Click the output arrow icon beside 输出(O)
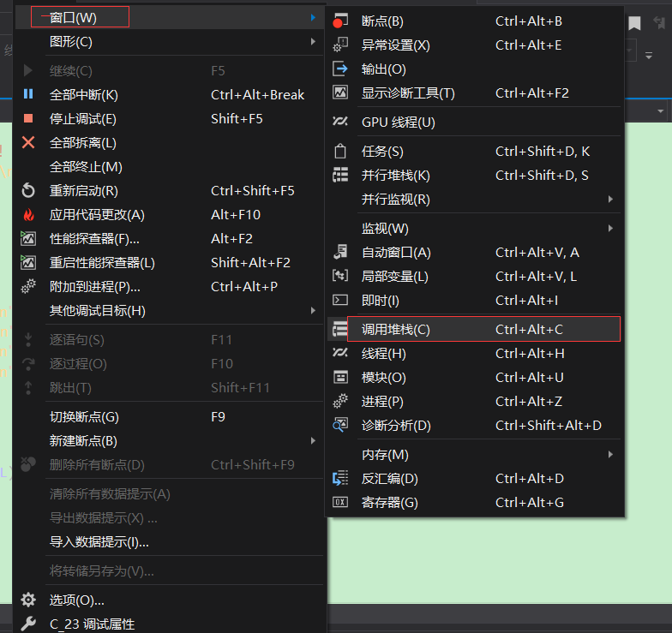672x633 pixels. click(x=340, y=69)
